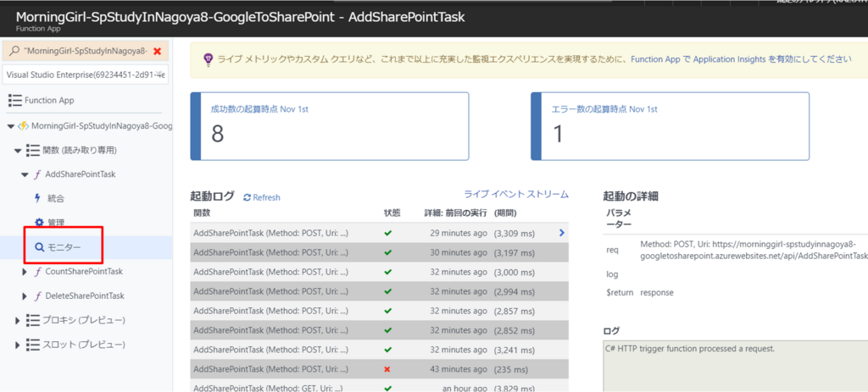The image size is (868, 392).
Task: Click the magnifier icon beside モニター
Action: tap(39, 247)
